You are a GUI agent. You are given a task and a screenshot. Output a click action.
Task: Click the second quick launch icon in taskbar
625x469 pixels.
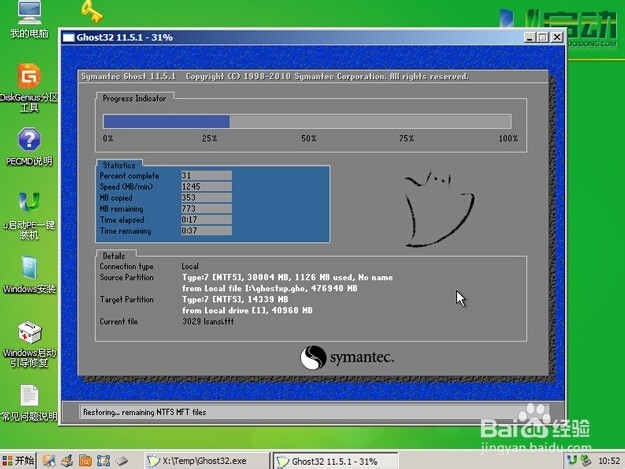pyautogui.click(x=67, y=461)
